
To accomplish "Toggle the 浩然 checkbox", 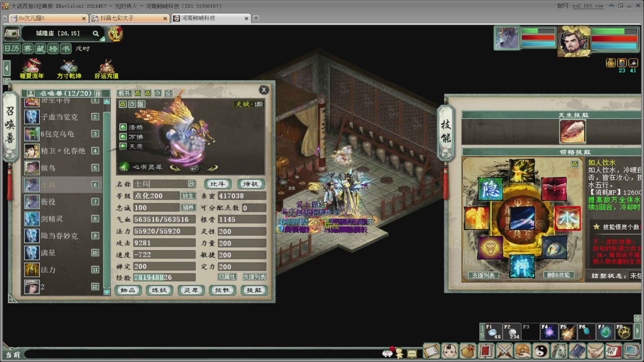I will pos(123,127).
